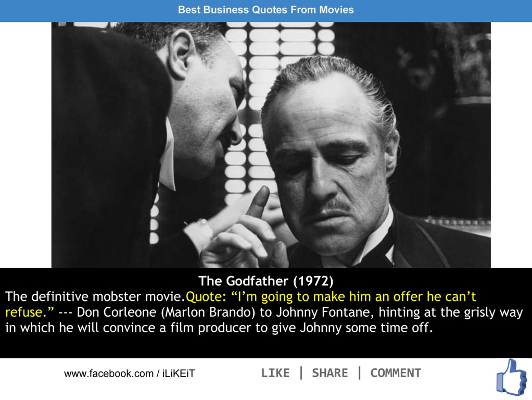
Task: Click the yellow quote text
Action: click(240, 304)
